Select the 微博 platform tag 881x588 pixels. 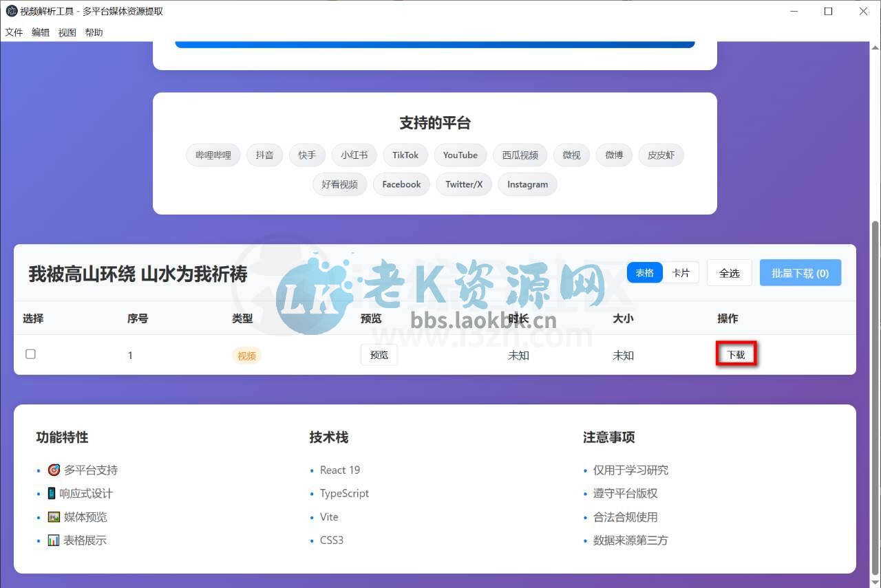pos(614,155)
